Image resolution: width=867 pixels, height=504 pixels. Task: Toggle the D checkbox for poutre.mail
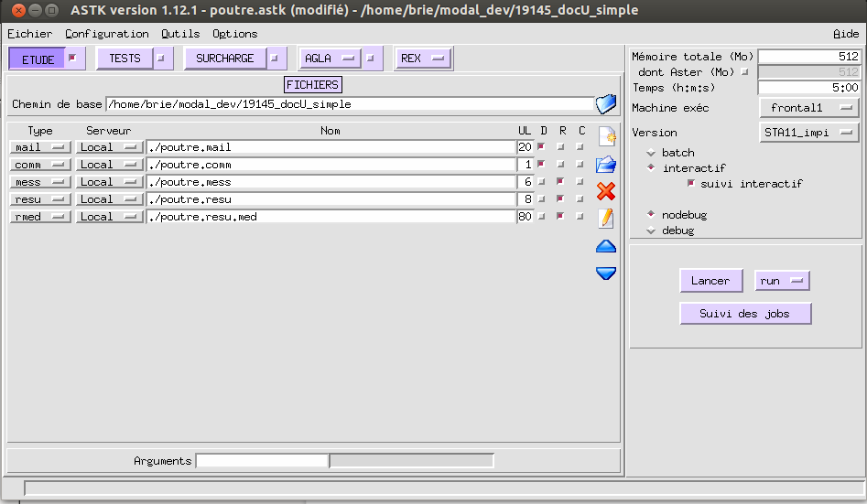[543, 147]
